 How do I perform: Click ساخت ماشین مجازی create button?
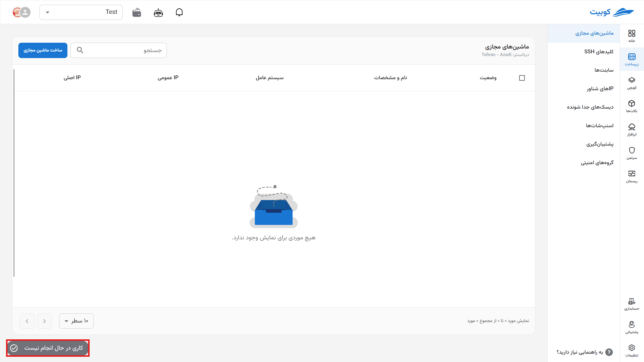(43, 50)
